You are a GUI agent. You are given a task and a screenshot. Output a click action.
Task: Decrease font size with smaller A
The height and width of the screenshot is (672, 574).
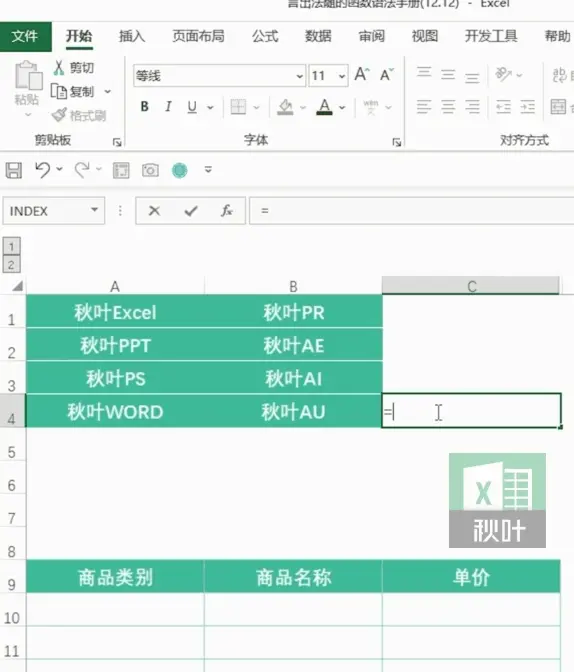pos(386,75)
